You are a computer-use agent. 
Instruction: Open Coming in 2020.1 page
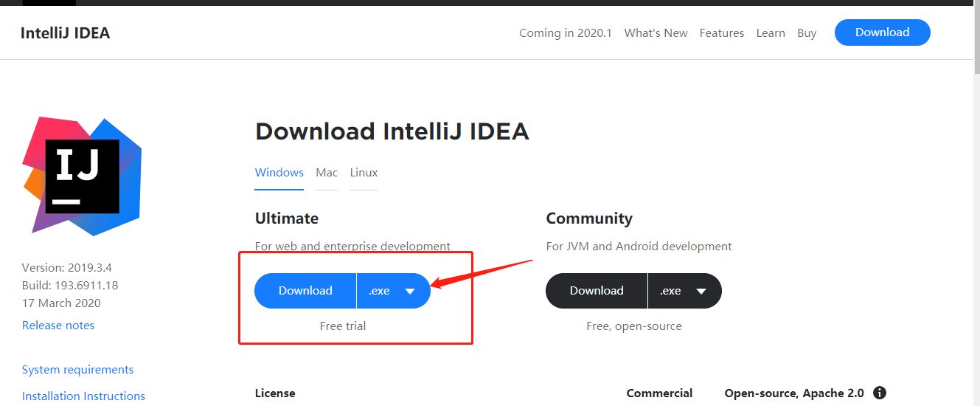pos(566,33)
